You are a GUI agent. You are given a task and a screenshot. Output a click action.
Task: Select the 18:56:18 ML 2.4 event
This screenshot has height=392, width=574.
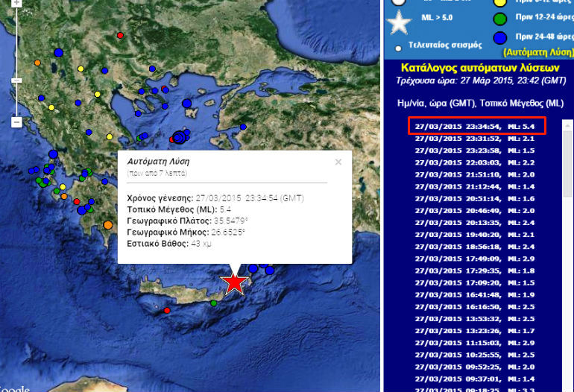(477, 246)
